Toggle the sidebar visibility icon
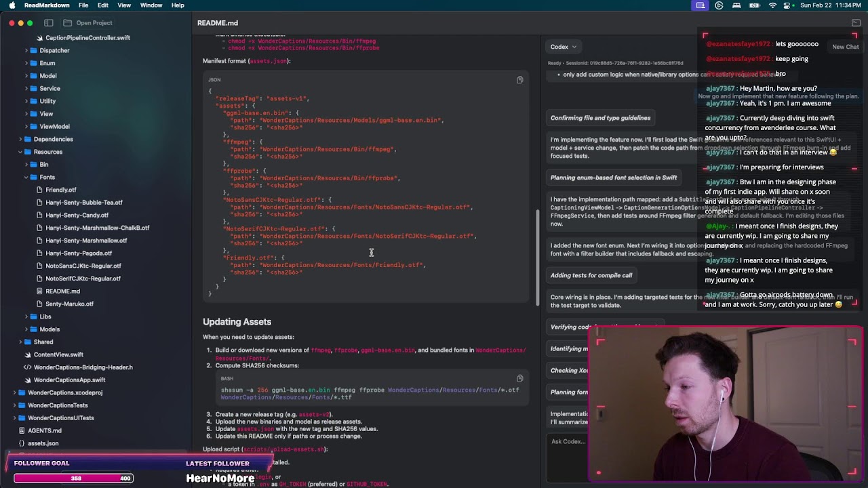This screenshot has height=488, width=868. click(x=49, y=23)
